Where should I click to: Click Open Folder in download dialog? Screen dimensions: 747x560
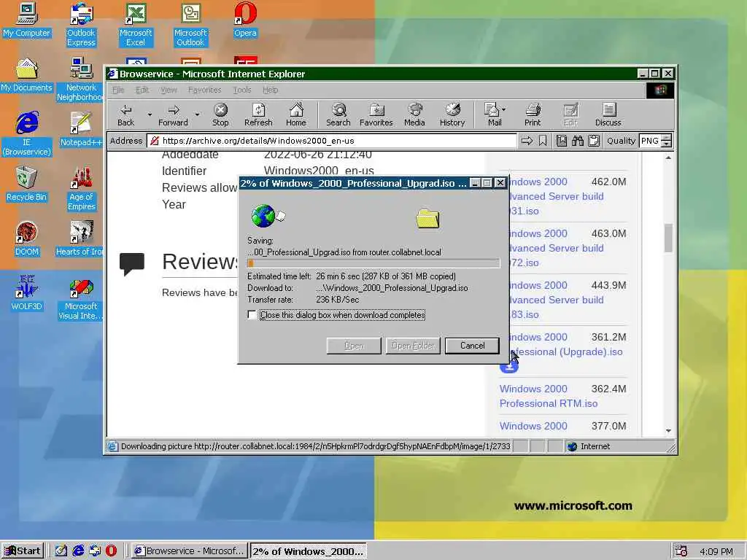click(413, 346)
